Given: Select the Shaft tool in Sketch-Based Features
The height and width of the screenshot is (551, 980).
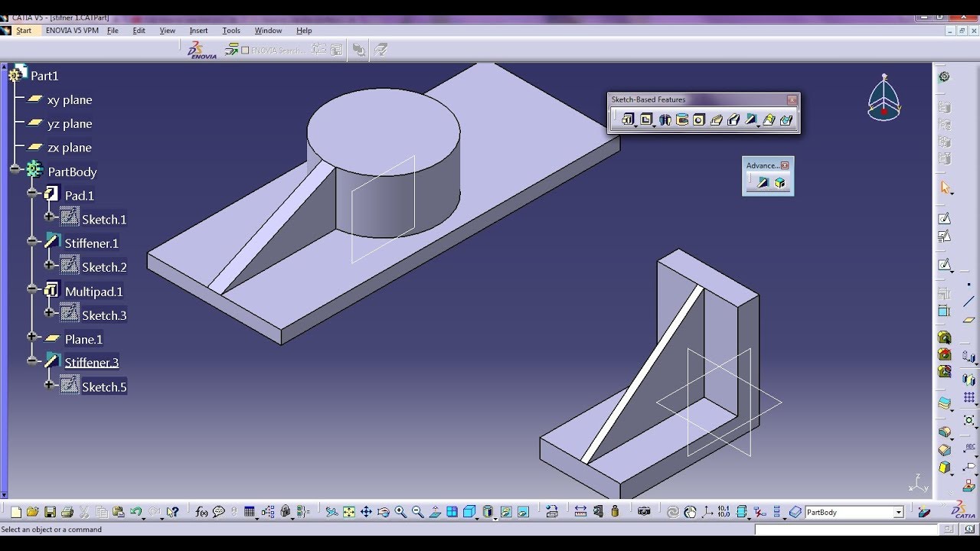Looking at the screenshot, I should coord(665,119).
